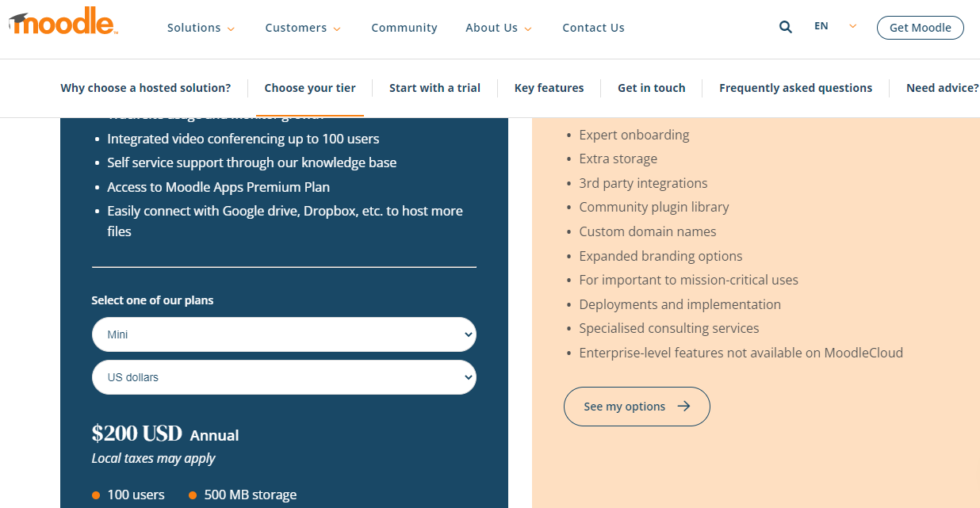Image resolution: width=980 pixels, height=508 pixels.
Task: Click the 3rd party integrations item
Action: [x=643, y=183]
